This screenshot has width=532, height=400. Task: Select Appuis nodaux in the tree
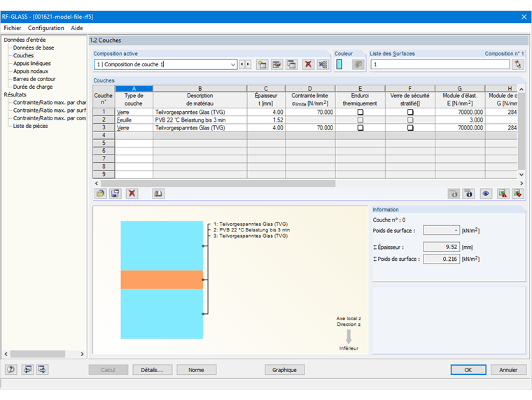(x=31, y=71)
